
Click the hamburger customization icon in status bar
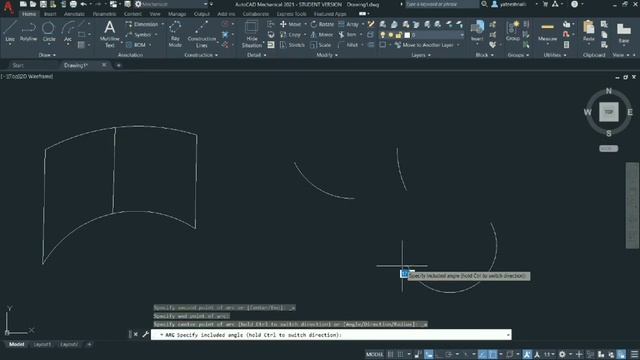(x=634, y=354)
